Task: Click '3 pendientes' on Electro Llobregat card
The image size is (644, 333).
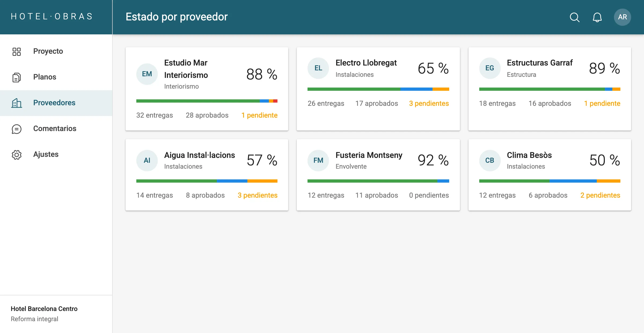Action: coord(429,103)
